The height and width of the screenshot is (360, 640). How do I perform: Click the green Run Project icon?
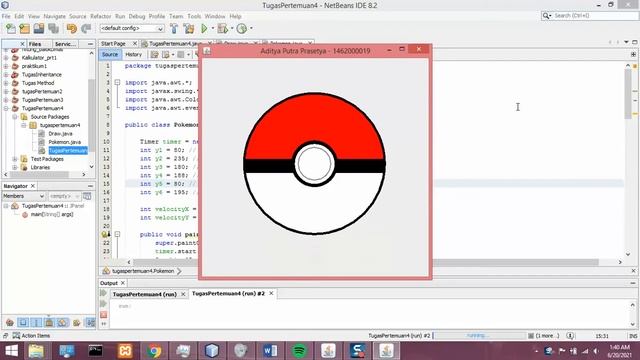click(204, 29)
